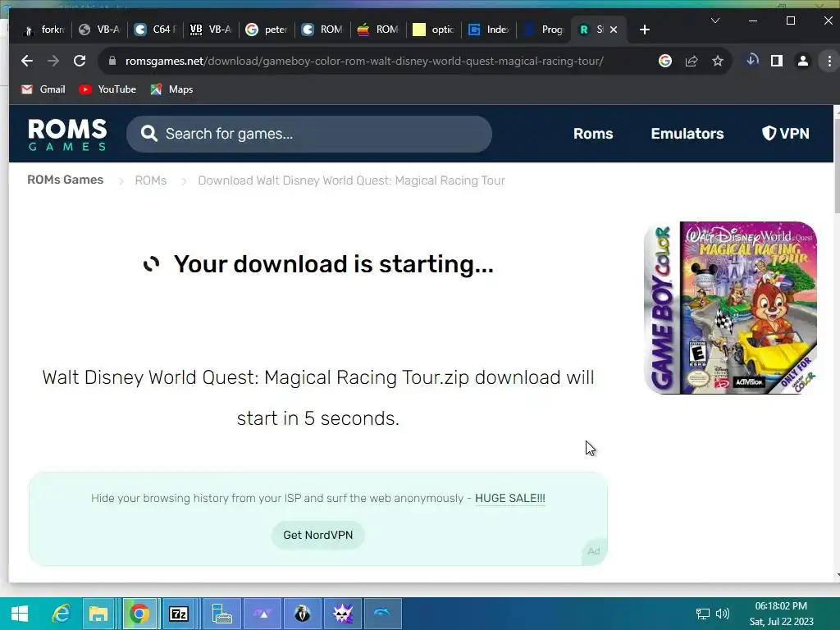The height and width of the screenshot is (630, 840).
Task: Click the ROMS GAMES logo
Action: 67,135
